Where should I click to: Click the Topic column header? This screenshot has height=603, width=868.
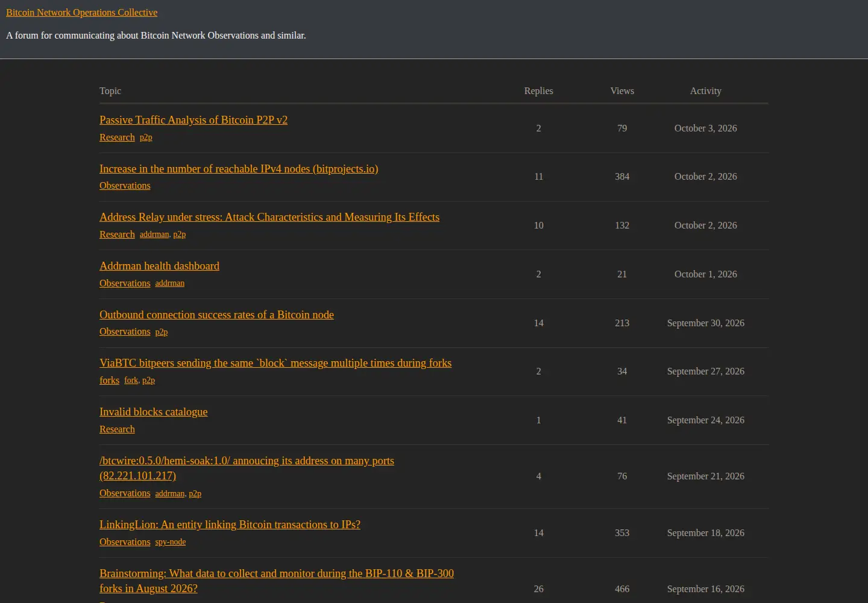[x=110, y=90]
